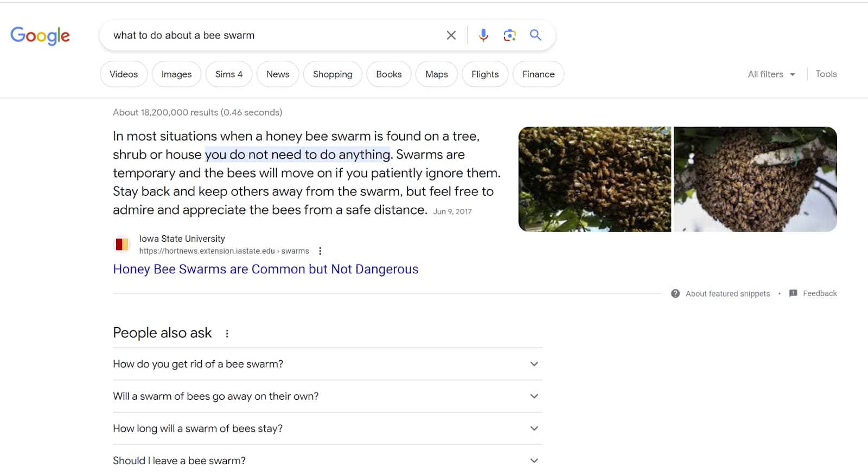This screenshot has height=474, width=868.
Task: Clear the search query with X icon
Action: point(451,35)
